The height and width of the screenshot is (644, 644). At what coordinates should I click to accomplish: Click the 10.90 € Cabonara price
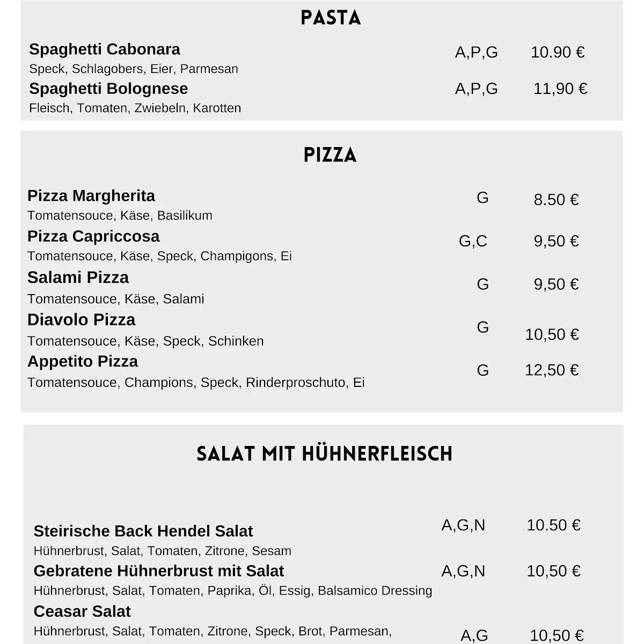(558, 52)
